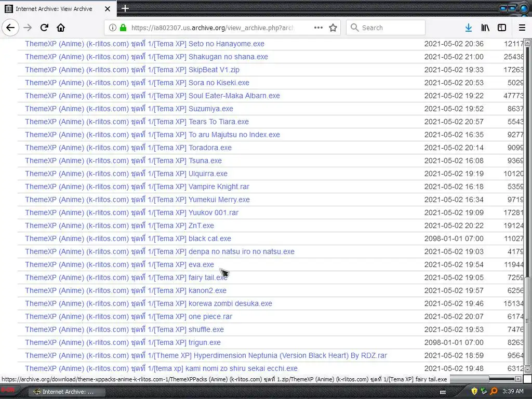Close the Internet Archive tab
Screen dimensions: 532x399
tap(108, 9)
